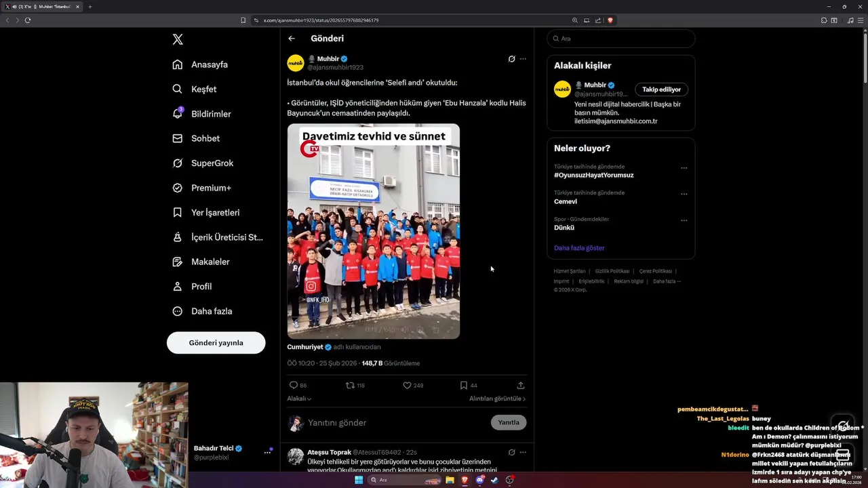Open more options for the Cemevi trend

pos(684,195)
